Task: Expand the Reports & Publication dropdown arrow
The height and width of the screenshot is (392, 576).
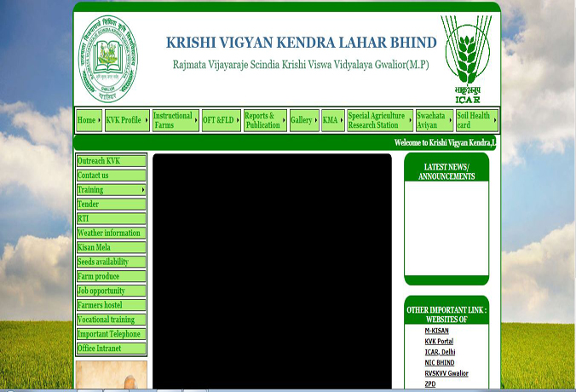Action: coord(284,120)
